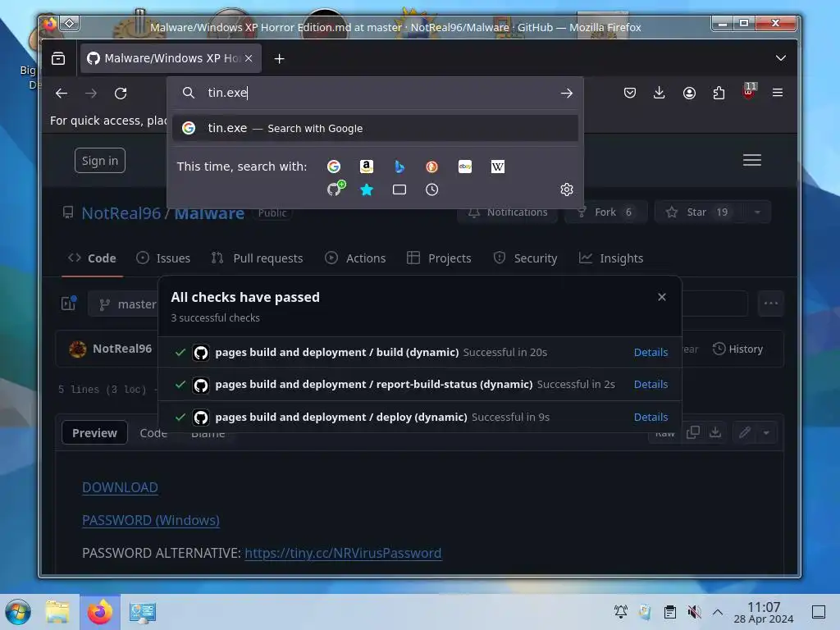840x630 pixels.
Task: Click the Go arrow in the address bar
Action: (x=566, y=94)
